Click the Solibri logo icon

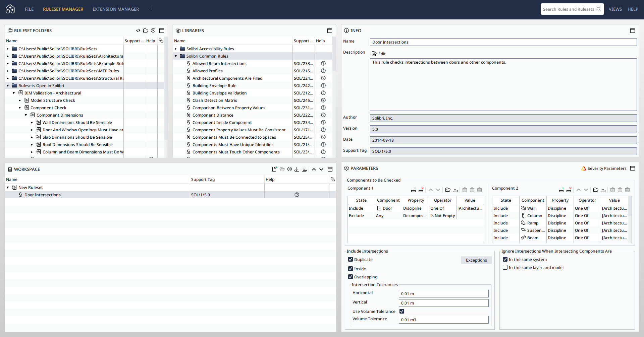[10, 9]
